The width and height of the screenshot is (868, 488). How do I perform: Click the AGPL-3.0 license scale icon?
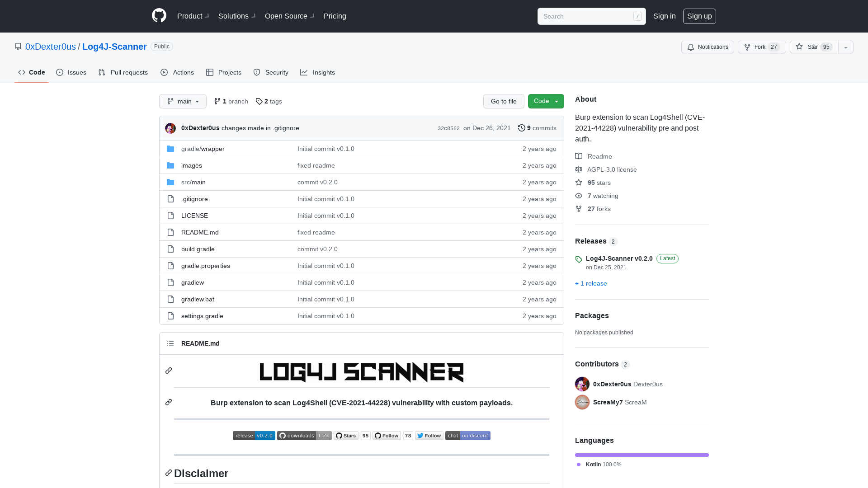click(579, 169)
